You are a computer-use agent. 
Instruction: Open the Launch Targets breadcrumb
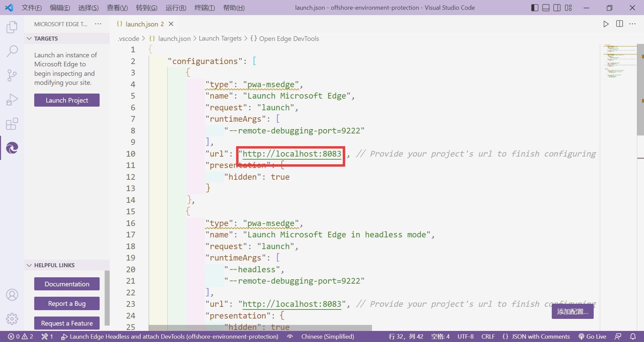[x=220, y=39]
